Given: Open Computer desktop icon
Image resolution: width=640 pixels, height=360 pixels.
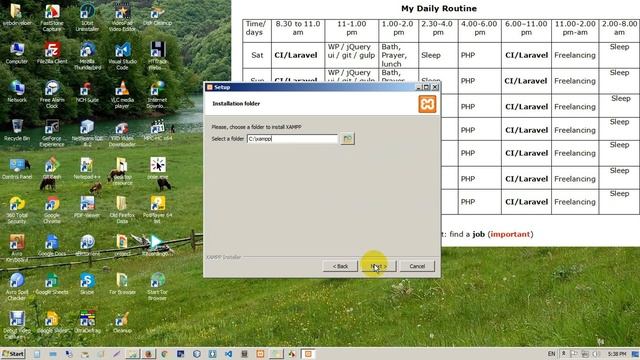Looking at the screenshot, I should pos(17,53).
